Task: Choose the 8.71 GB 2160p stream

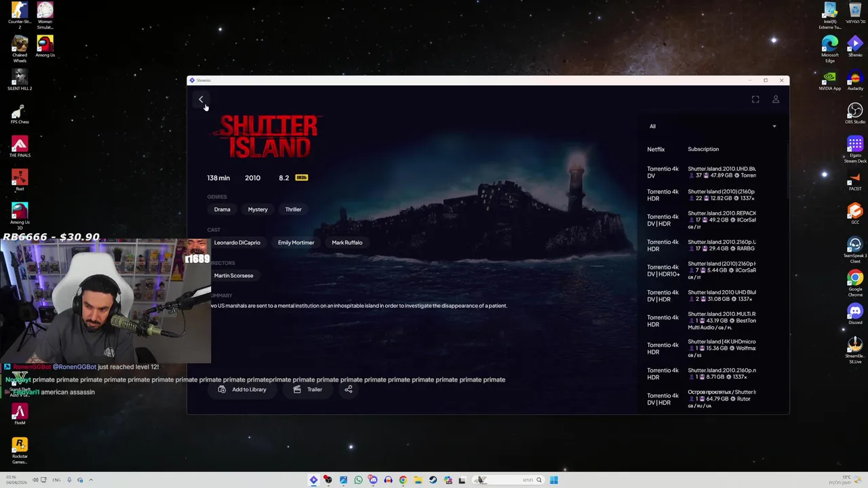Action: click(x=712, y=373)
